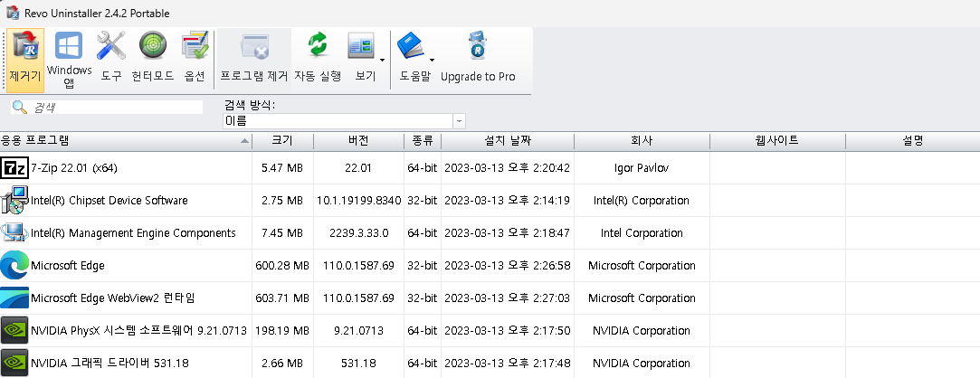
Task: Select NVIDIA 그래픽 드라이버 531.18 name
Action: click(110, 363)
